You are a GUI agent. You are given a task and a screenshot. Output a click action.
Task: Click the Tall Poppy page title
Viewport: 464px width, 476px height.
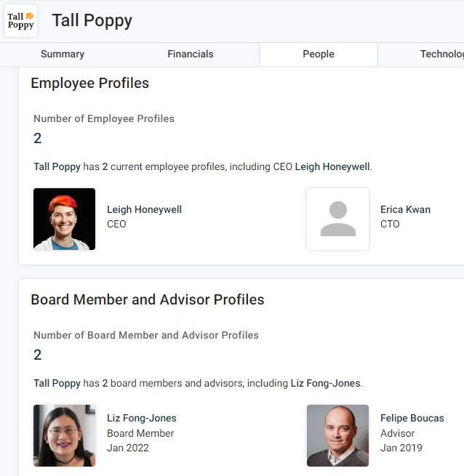[92, 20]
